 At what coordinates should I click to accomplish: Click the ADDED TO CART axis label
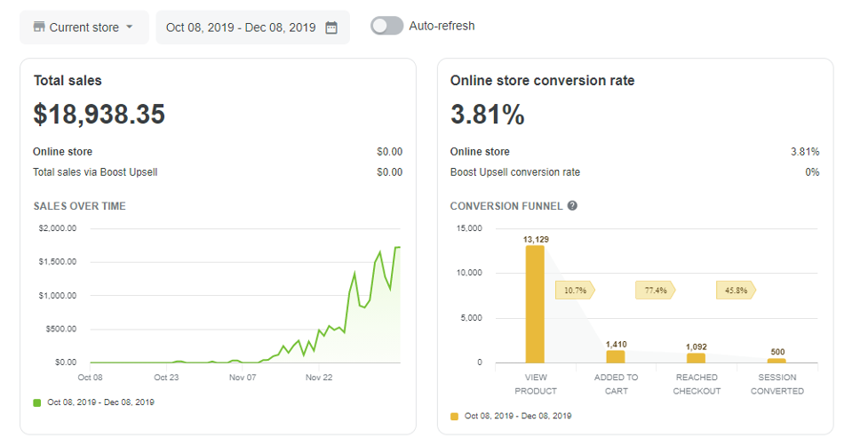[x=616, y=384]
